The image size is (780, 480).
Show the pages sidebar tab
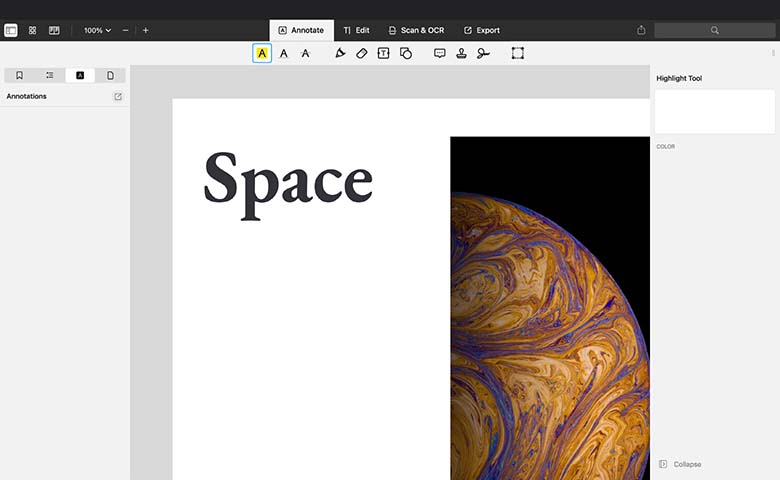click(110, 75)
